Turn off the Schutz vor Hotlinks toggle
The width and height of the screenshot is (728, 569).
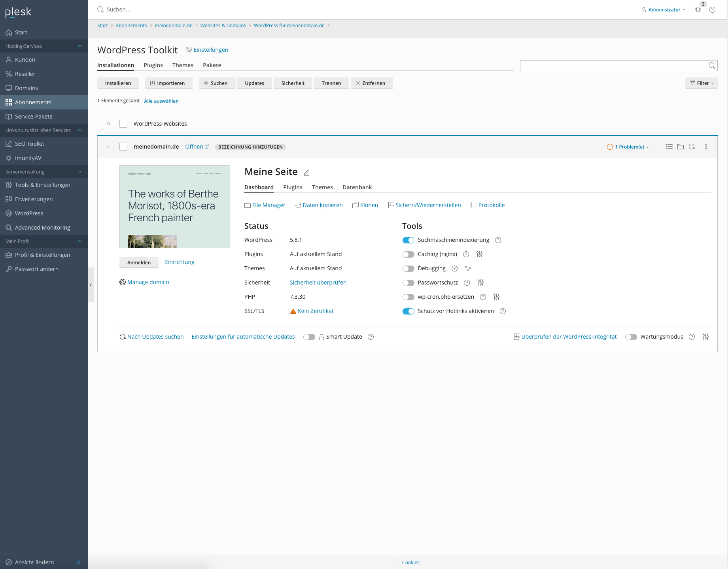(x=408, y=311)
